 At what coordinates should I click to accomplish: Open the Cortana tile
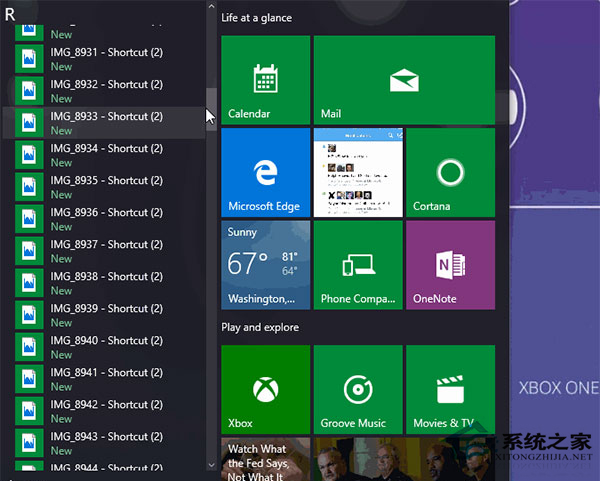(451, 173)
